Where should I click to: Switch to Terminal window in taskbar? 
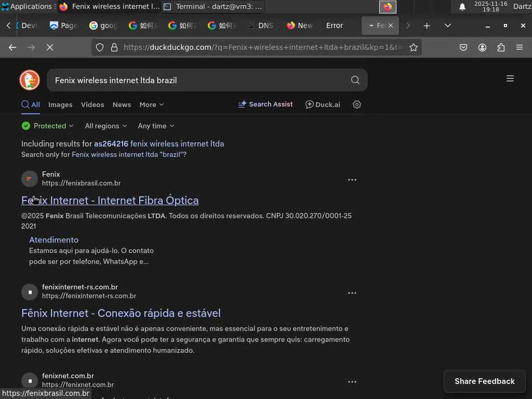[214, 6]
